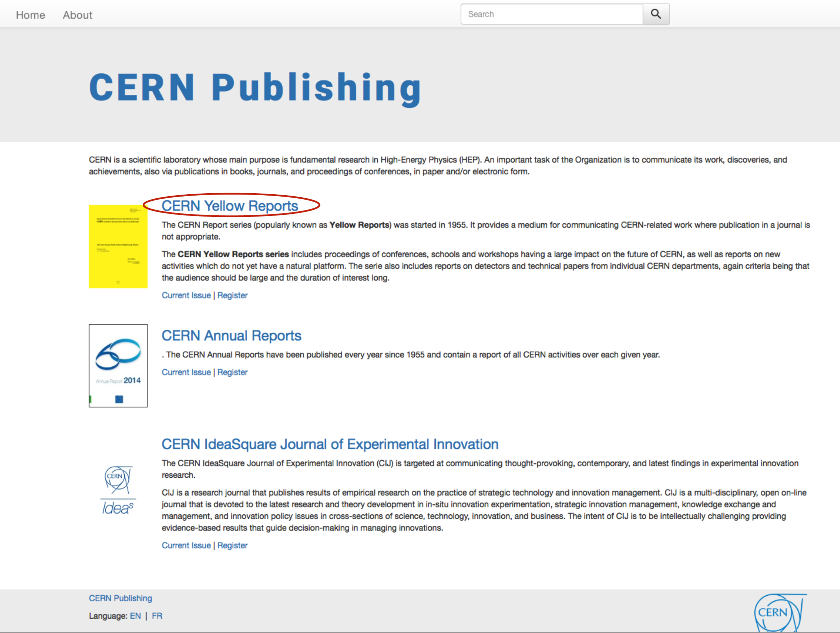Switch language to FR
The height and width of the screenshot is (633, 840).
pos(157,616)
